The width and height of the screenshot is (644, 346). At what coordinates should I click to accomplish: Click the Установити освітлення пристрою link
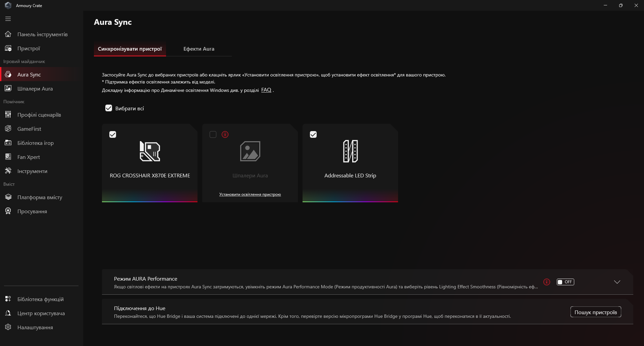coord(250,194)
